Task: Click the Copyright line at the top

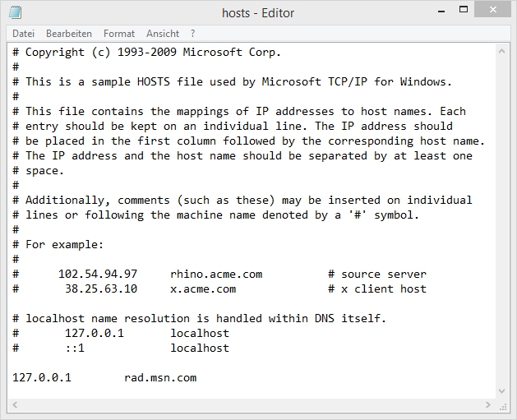Action: point(153,53)
